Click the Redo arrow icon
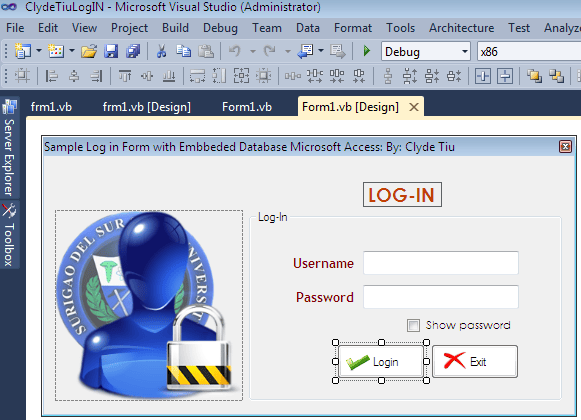The width and height of the screenshot is (581, 420). [269, 51]
